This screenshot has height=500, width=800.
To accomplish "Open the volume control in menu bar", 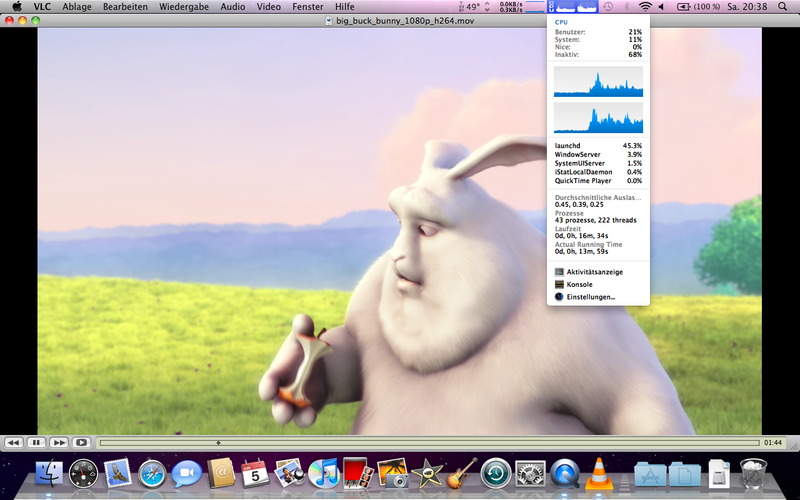I will point(661,7).
